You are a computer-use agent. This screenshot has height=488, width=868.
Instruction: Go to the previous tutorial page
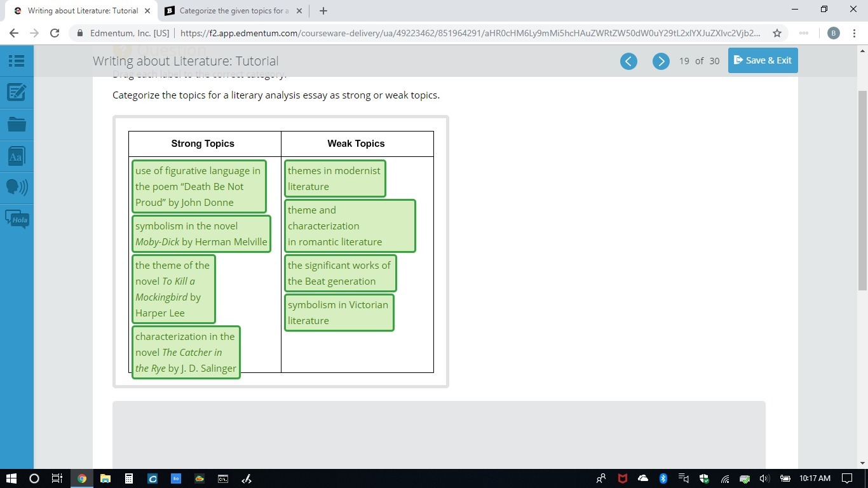(628, 61)
